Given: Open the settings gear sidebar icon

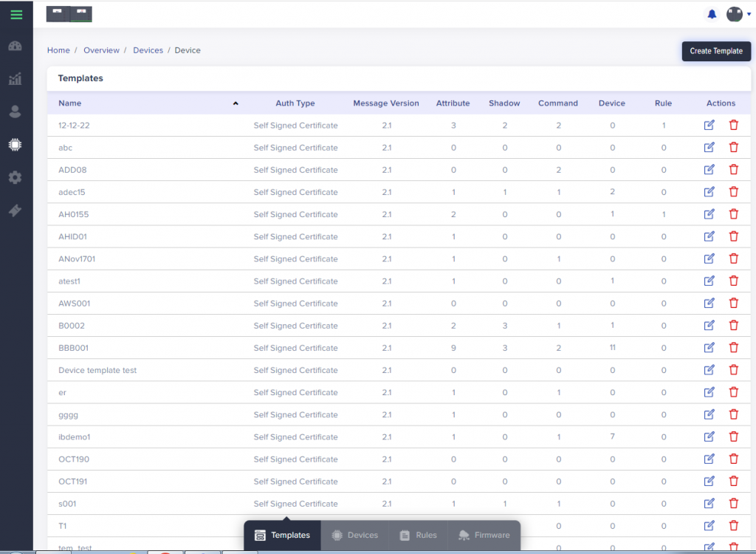Looking at the screenshot, I should pos(16,178).
